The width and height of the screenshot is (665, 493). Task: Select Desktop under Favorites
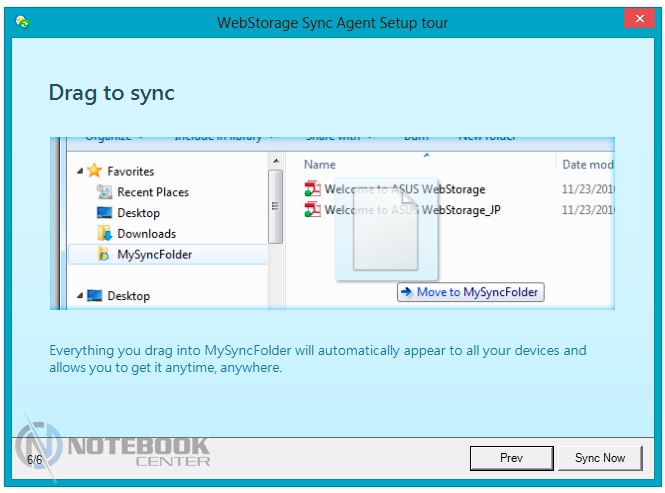pos(138,213)
